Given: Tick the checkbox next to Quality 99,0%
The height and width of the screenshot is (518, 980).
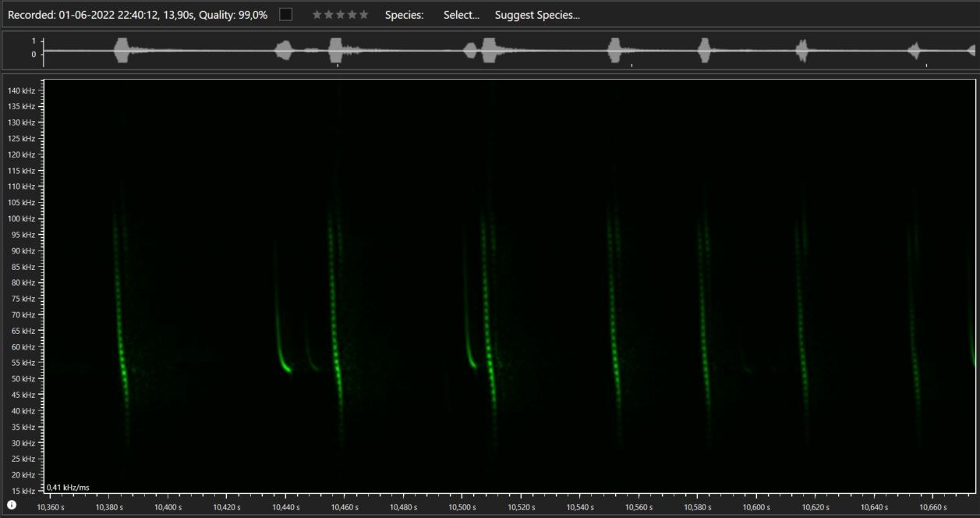Looking at the screenshot, I should 286,15.
